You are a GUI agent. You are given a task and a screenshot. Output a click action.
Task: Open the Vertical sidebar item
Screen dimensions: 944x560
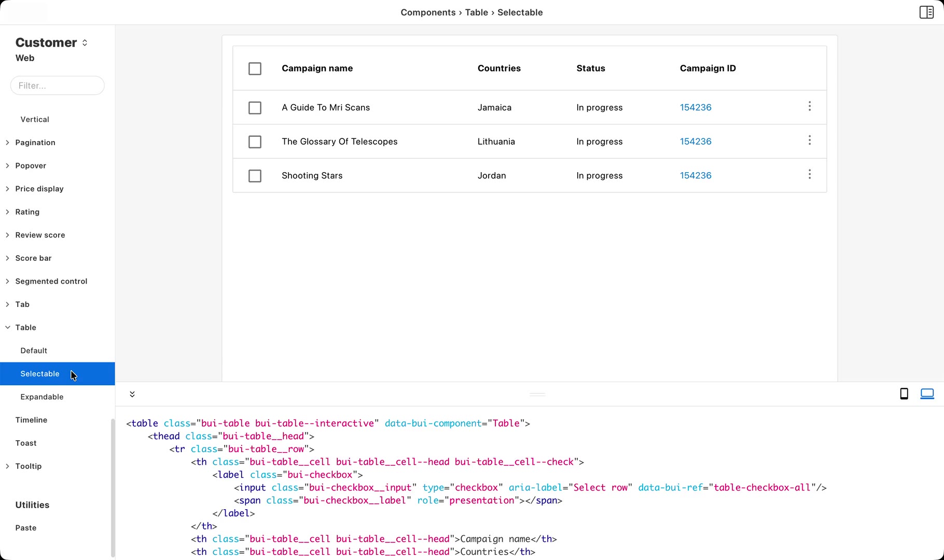[x=35, y=119]
